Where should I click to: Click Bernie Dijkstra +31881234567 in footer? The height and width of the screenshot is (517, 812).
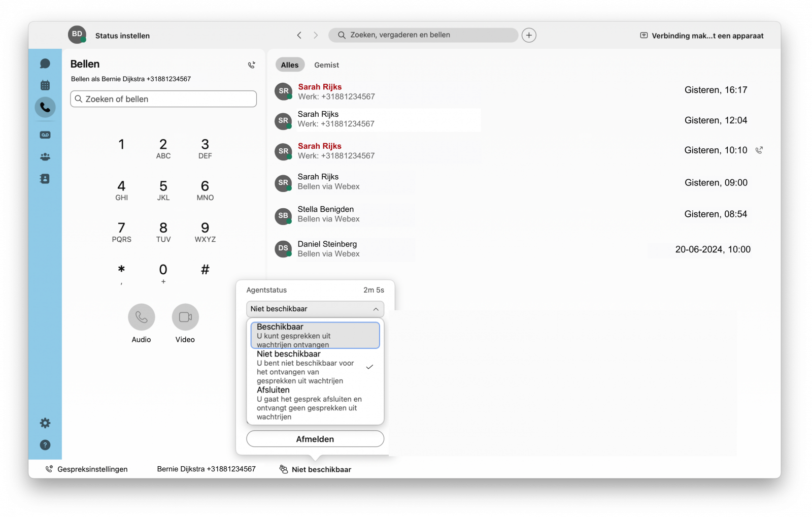tap(207, 469)
